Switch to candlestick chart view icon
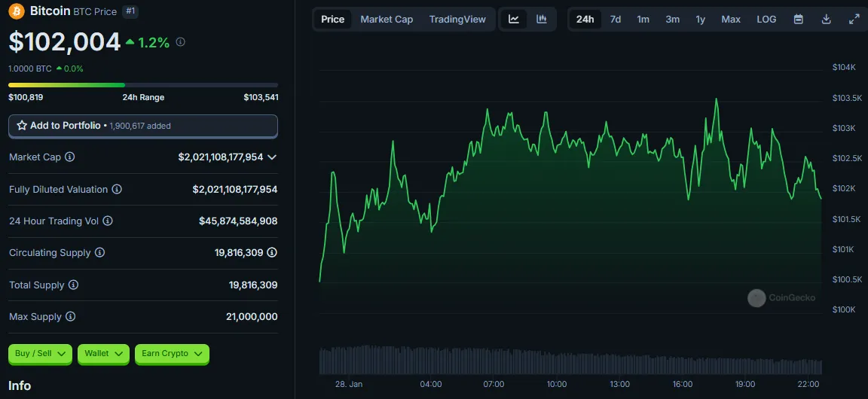 point(542,20)
